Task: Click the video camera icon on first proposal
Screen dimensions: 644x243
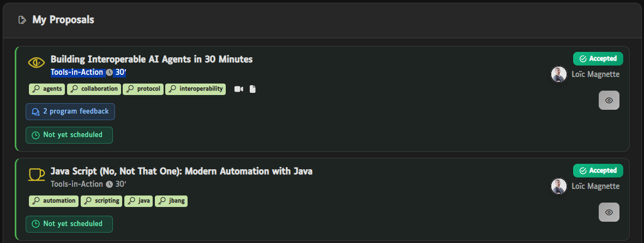Action: (x=238, y=89)
